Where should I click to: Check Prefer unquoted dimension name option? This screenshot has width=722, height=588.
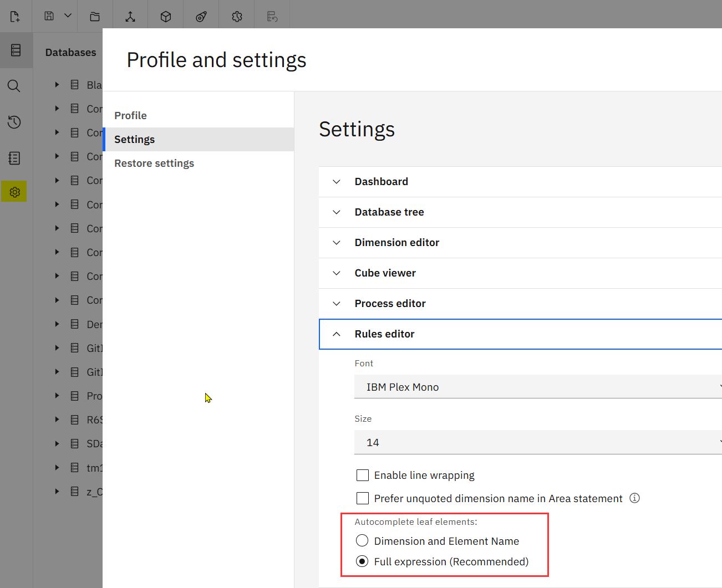pyautogui.click(x=363, y=498)
